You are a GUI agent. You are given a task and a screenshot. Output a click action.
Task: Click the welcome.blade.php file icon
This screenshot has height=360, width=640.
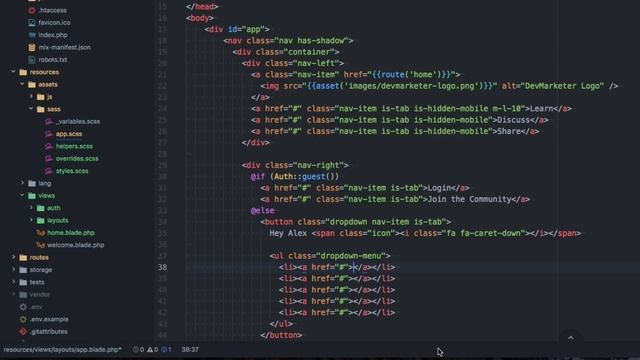pos(40,245)
